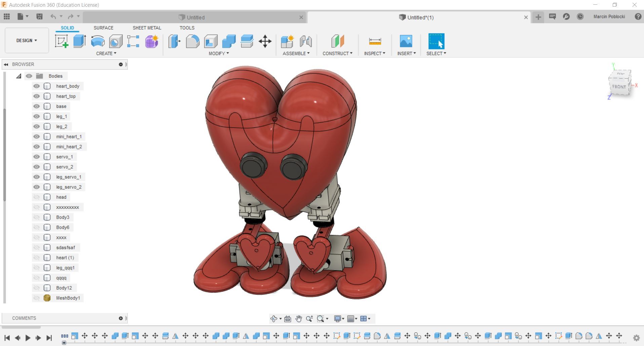644x346 pixels.
Task: Collapse the Browser panel arrows
Action: (6, 64)
